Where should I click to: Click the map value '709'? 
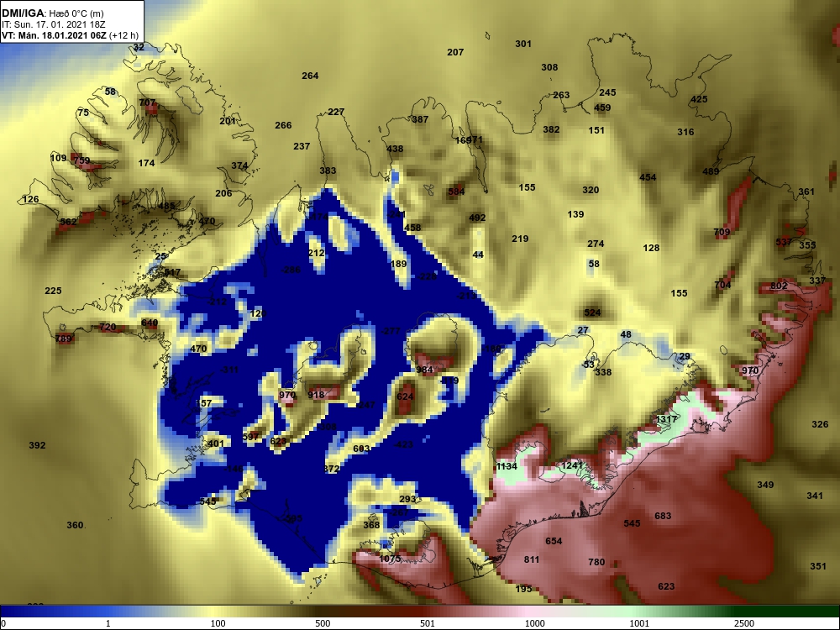722,232
